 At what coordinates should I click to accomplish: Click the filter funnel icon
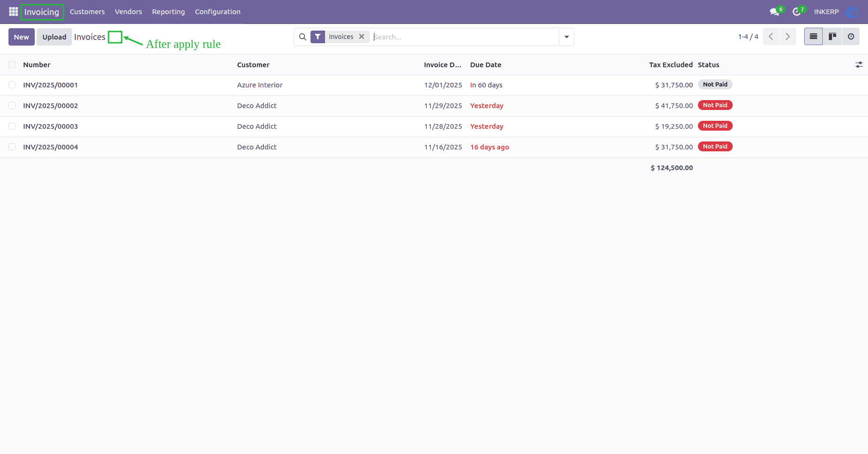[x=318, y=37]
